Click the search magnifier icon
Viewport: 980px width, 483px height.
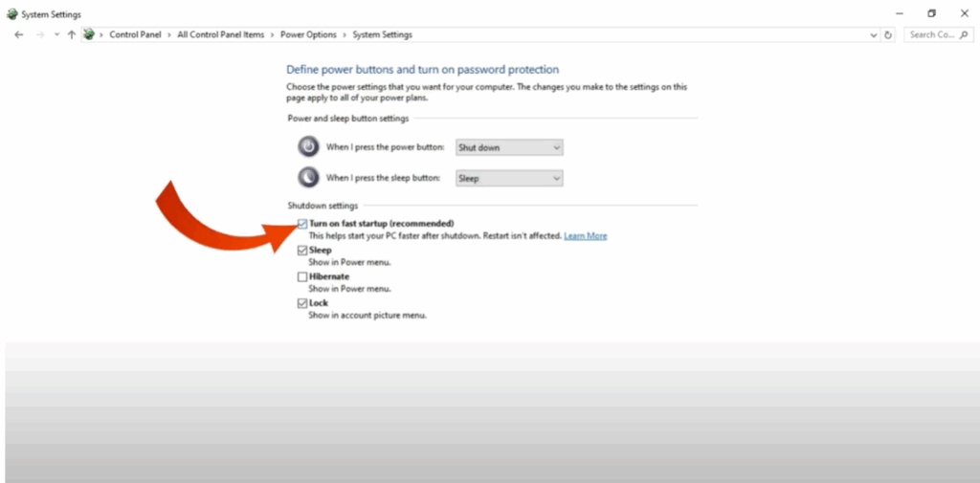coord(963,35)
